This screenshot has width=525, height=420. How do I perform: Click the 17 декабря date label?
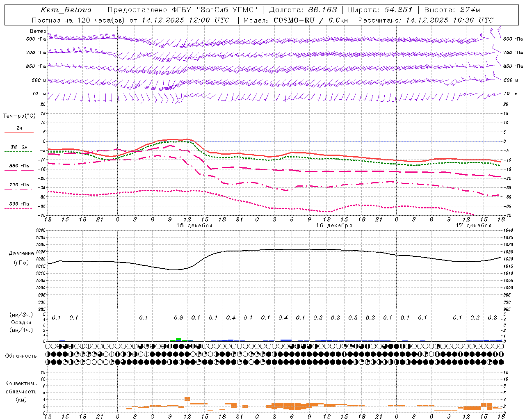click(473, 226)
